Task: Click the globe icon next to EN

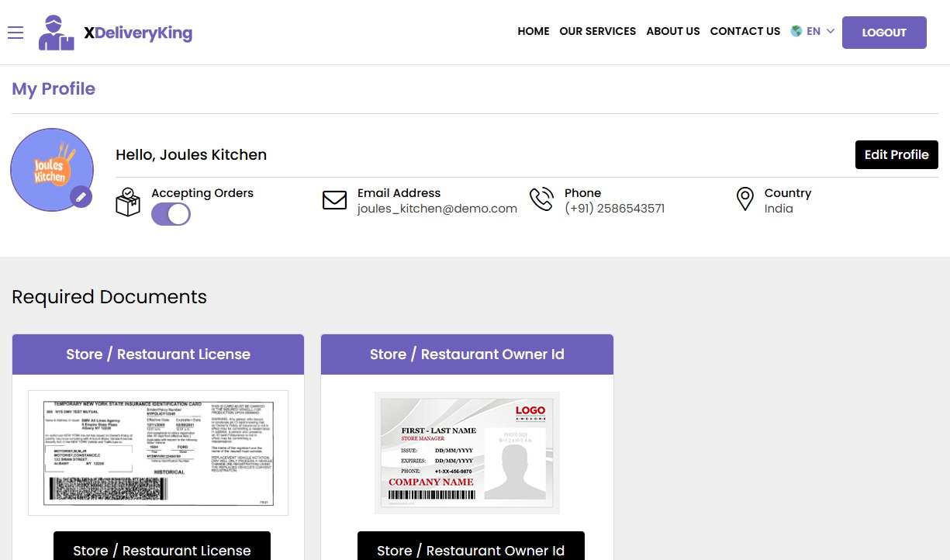Action: (x=795, y=31)
